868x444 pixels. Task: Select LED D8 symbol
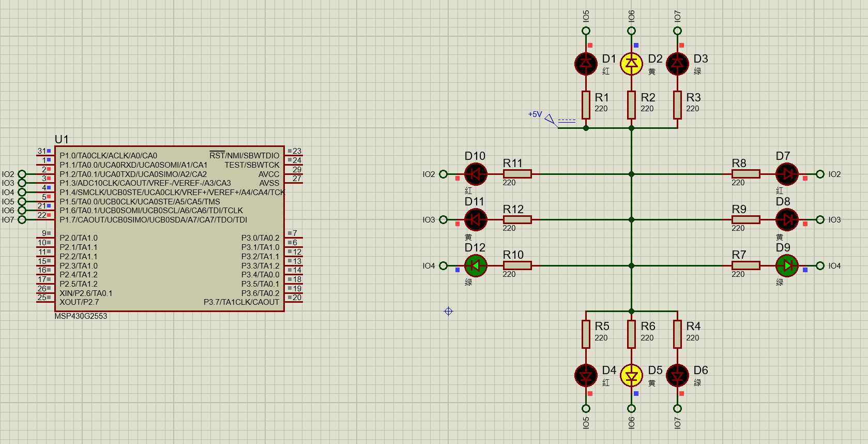[787, 219]
